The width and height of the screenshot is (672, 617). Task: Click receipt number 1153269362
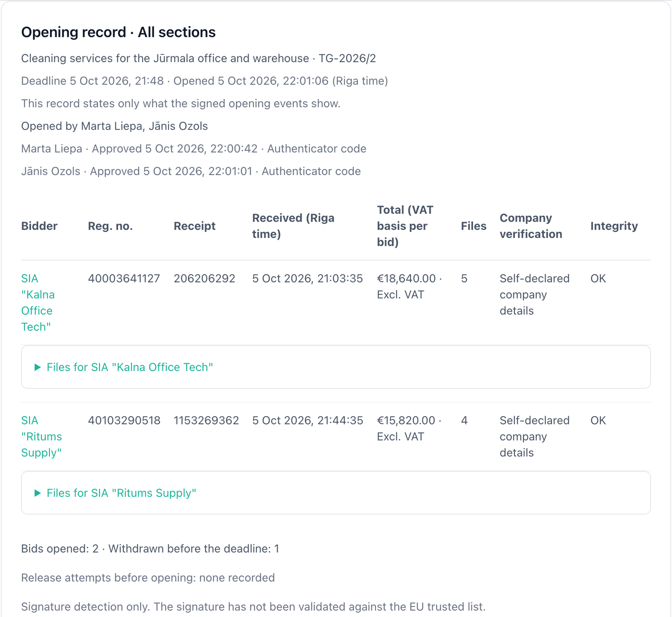coord(206,421)
